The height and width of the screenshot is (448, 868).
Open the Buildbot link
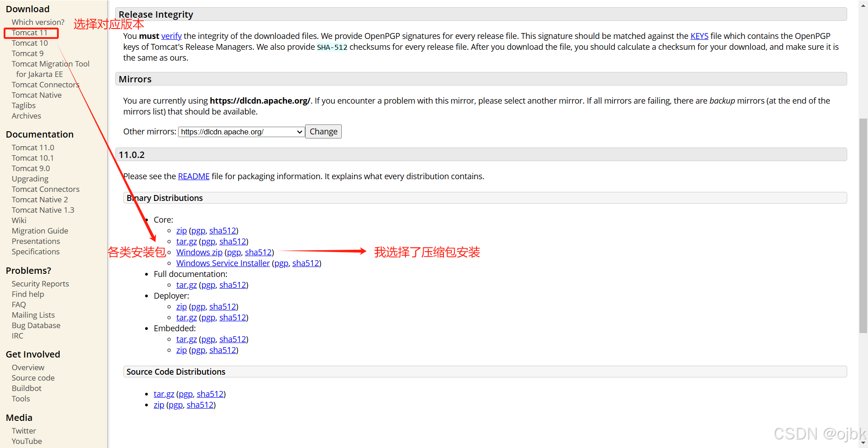27,388
